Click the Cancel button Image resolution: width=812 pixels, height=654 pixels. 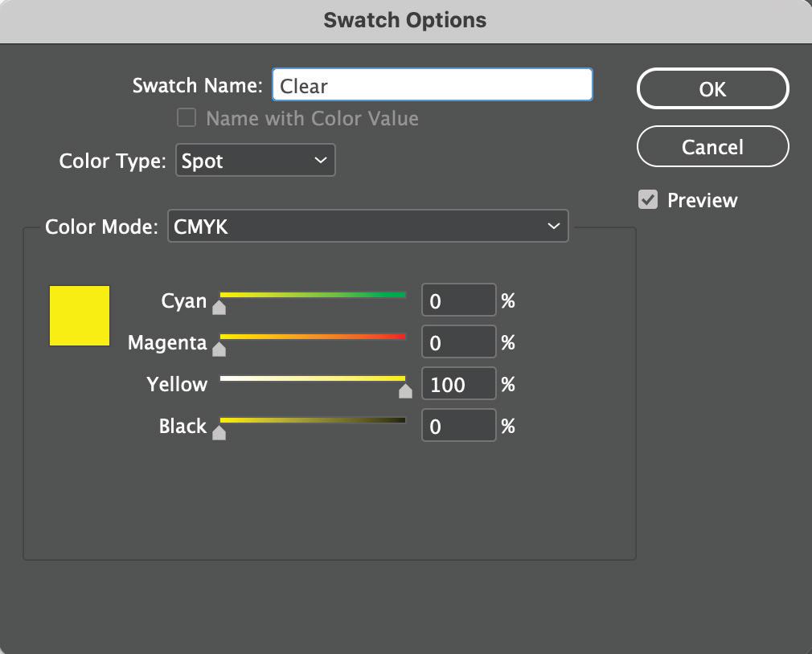coord(712,147)
